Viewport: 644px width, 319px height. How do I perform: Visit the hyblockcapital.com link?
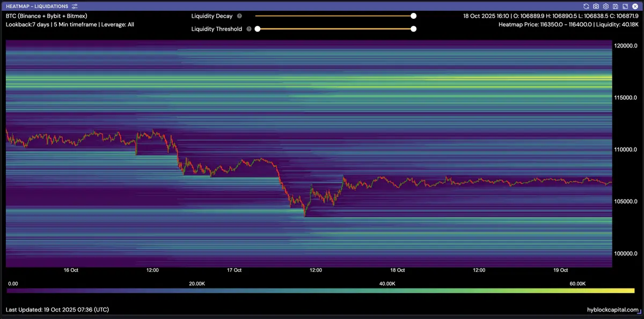pos(613,310)
